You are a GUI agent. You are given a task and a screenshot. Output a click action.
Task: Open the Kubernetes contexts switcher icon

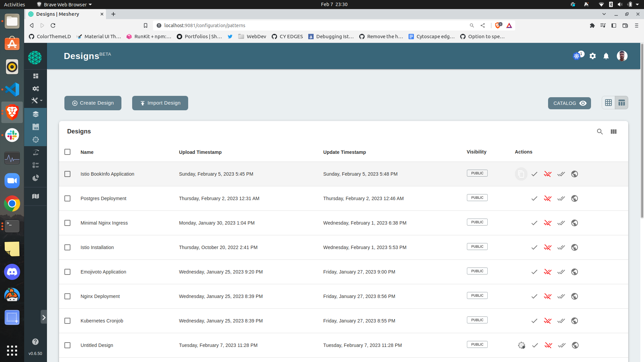click(x=577, y=56)
